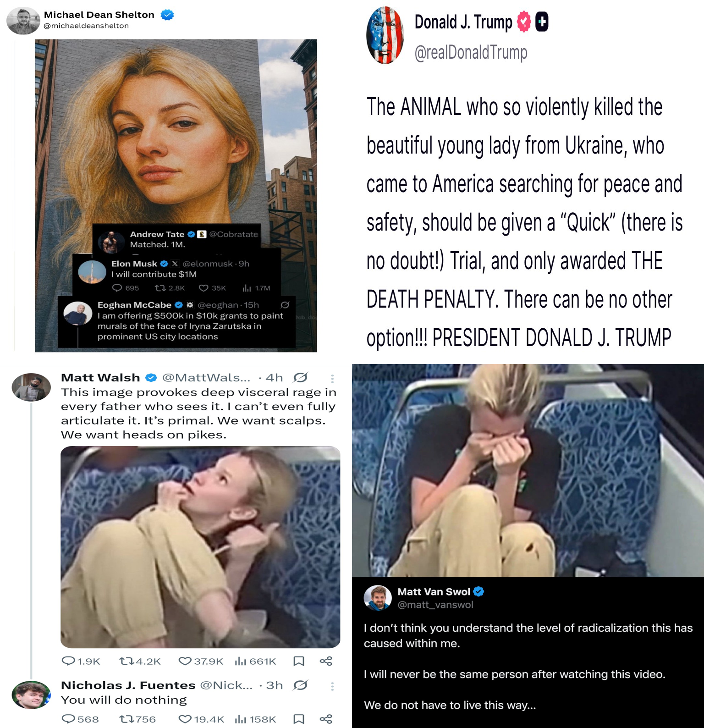Image resolution: width=704 pixels, height=728 pixels.
Task: Open the train photo in Matt Walsh's tweet
Action: [200, 547]
